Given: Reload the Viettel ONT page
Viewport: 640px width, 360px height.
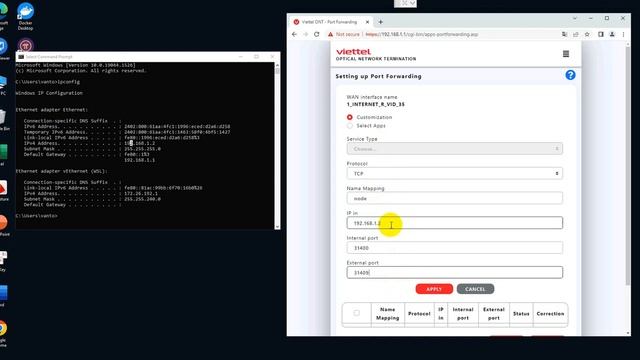Looking at the screenshot, I should (316, 34).
